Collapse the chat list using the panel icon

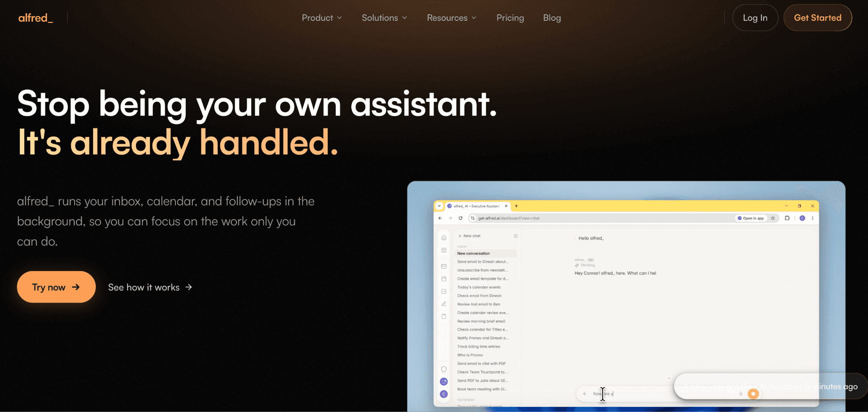click(x=516, y=236)
